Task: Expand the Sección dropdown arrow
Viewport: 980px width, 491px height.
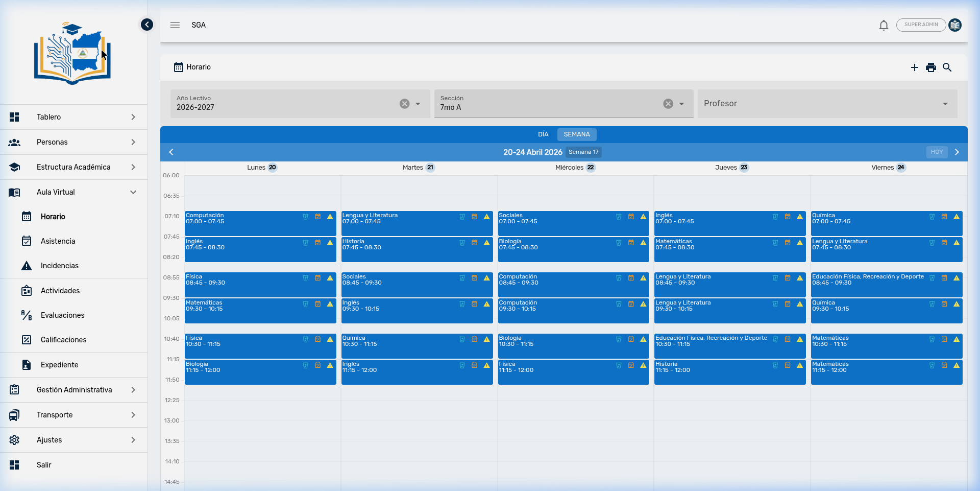Action: (x=681, y=104)
